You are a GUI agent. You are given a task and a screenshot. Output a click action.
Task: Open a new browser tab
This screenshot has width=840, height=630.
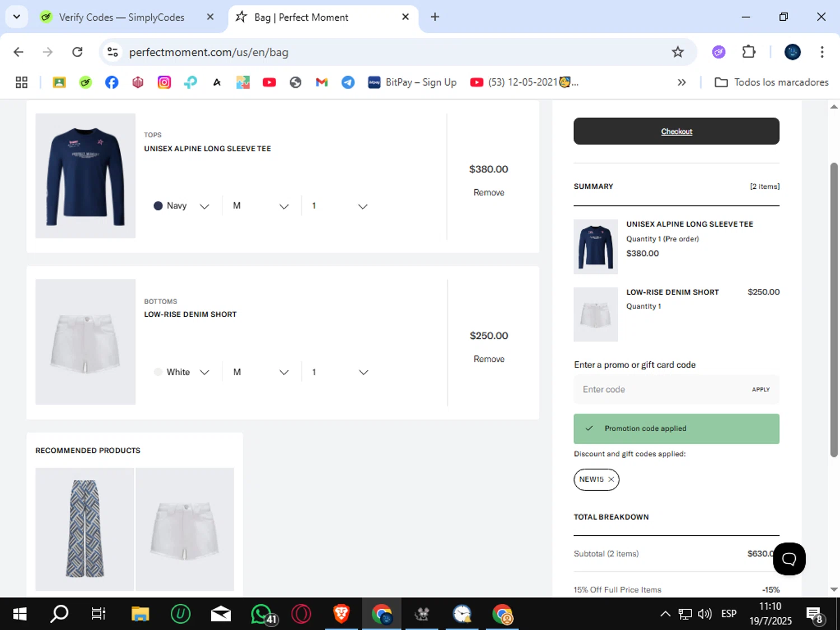click(x=435, y=17)
